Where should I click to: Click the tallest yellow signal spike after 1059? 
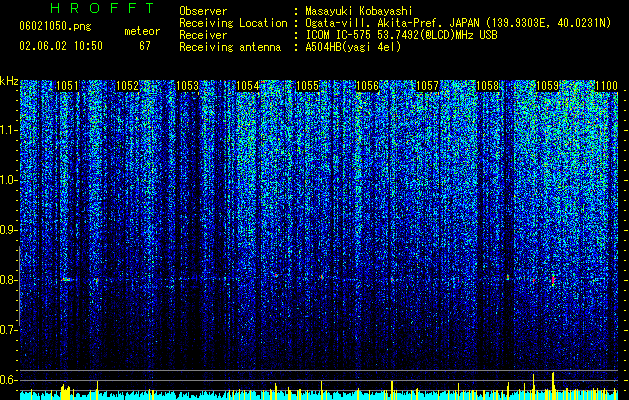[x=553, y=386]
